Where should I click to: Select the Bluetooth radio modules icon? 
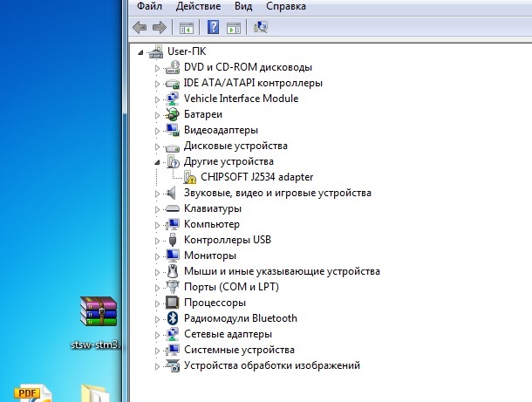click(173, 318)
